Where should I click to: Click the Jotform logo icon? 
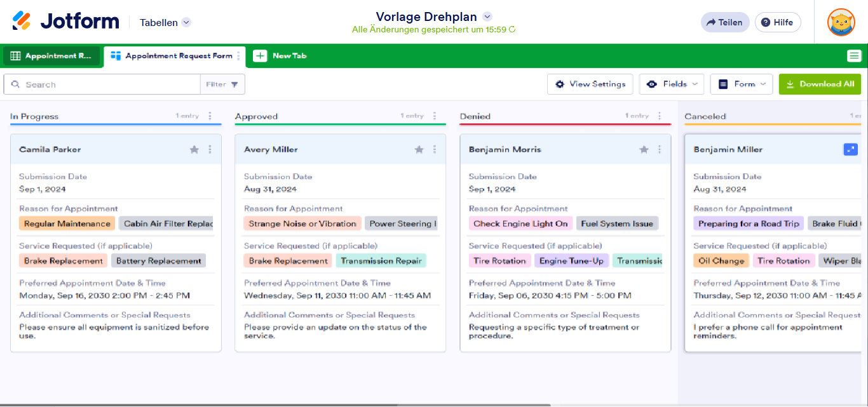click(22, 22)
